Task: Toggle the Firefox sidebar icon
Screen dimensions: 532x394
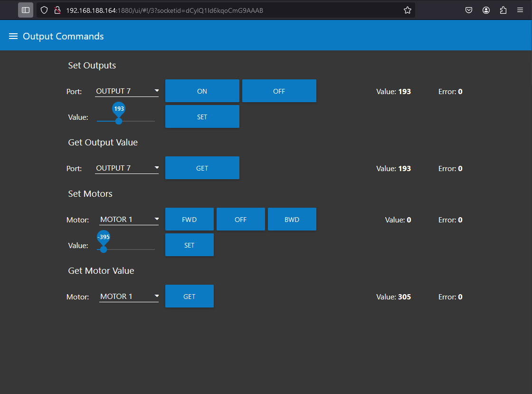Action: pos(26,10)
